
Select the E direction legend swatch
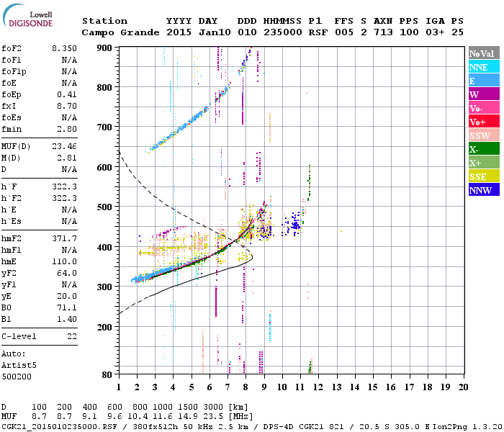(x=484, y=81)
